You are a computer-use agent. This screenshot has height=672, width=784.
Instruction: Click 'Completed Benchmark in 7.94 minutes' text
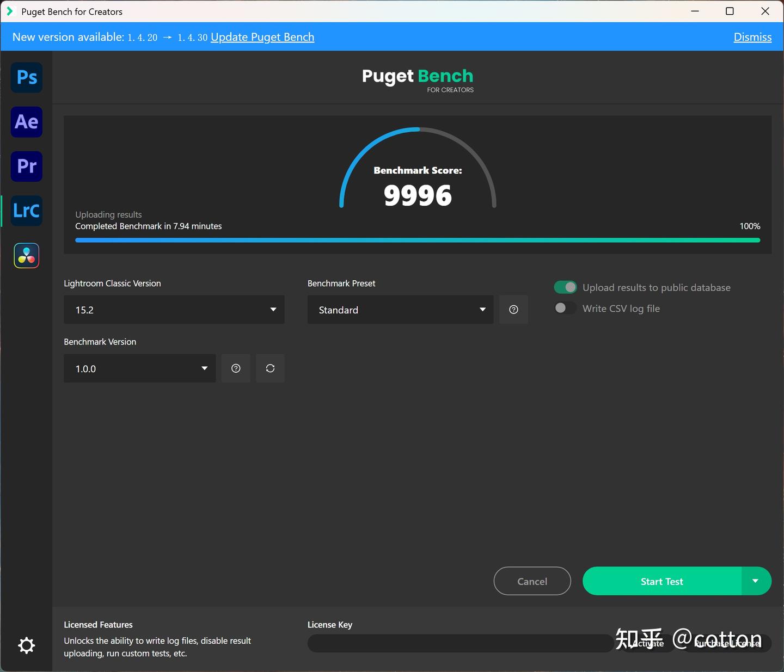pyautogui.click(x=149, y=226)
